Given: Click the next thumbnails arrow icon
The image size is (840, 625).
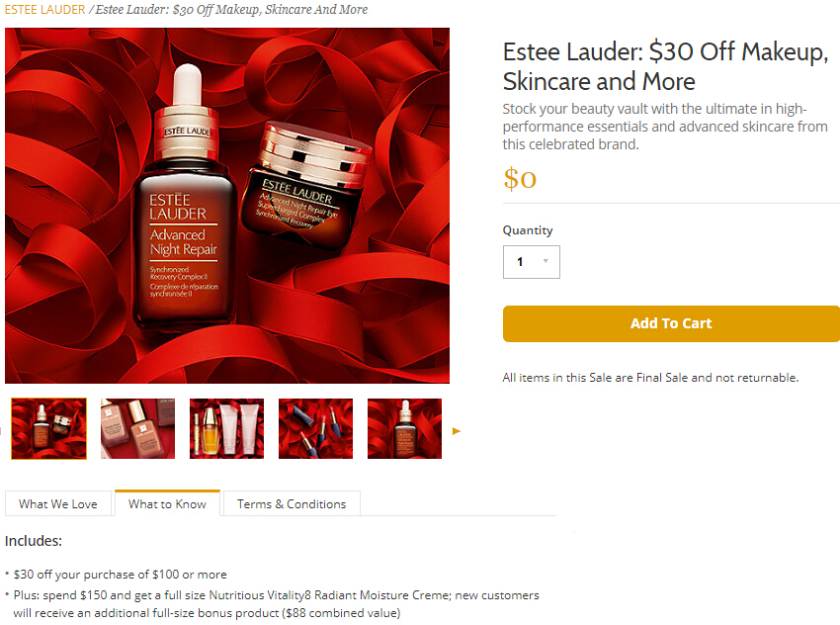Looking at the screenshot, I should (x=457, y=430).
